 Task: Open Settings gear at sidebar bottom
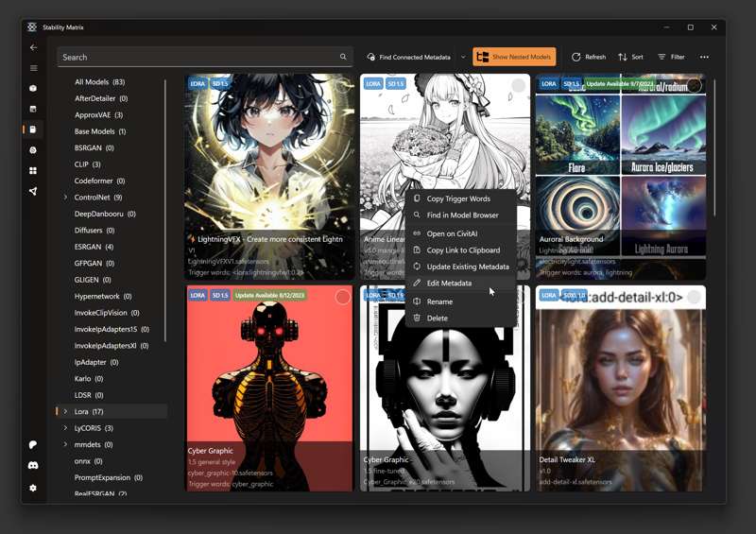33,488
